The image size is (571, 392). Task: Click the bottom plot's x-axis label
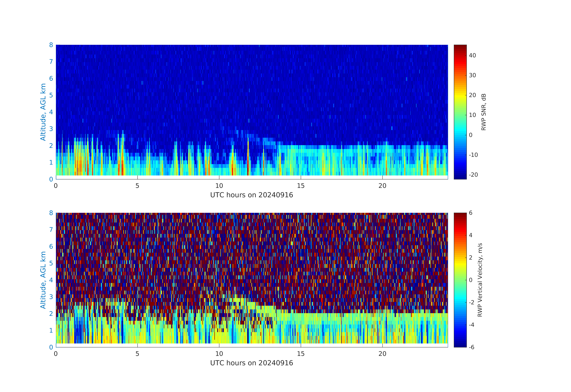point(252,363)
